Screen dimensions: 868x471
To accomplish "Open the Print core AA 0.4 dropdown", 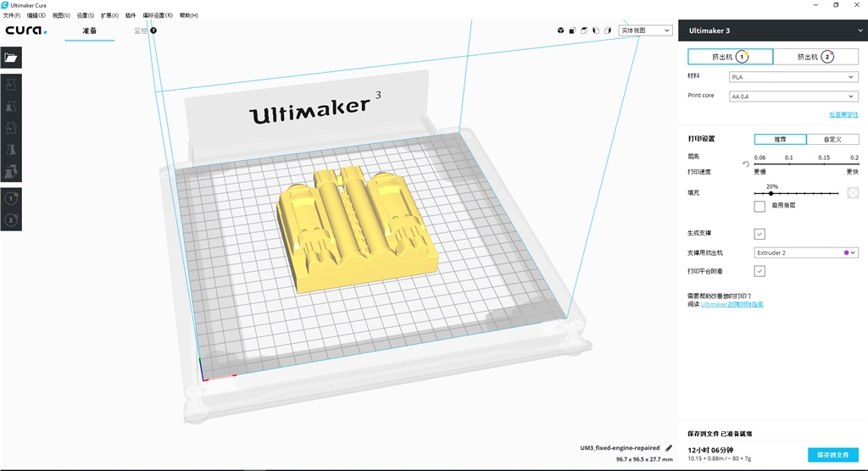I will (793, 97).
